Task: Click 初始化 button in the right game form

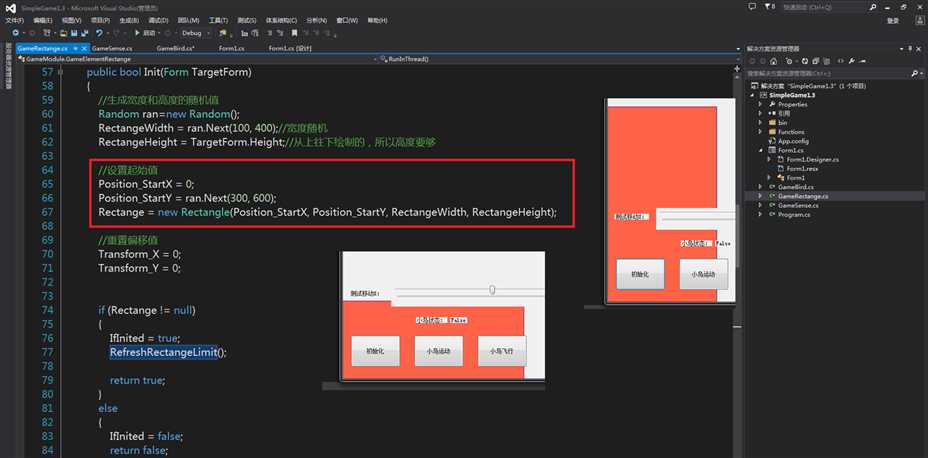Action: (x=640, y=275)
